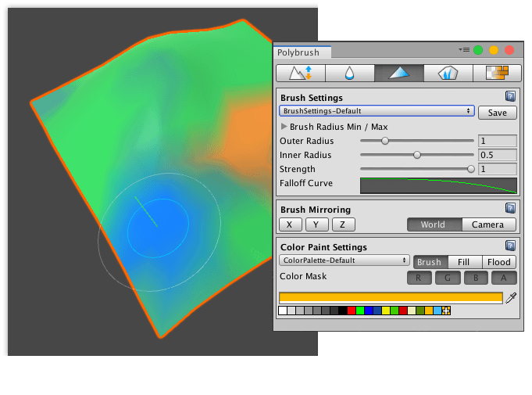Choose the yellow palette swatch
The width and height of the screenshot is (532, 395).
(386, 311)
